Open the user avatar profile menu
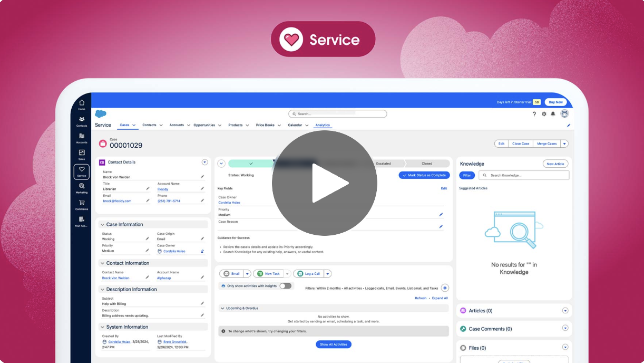644x363 pixels. pos(564,113)
